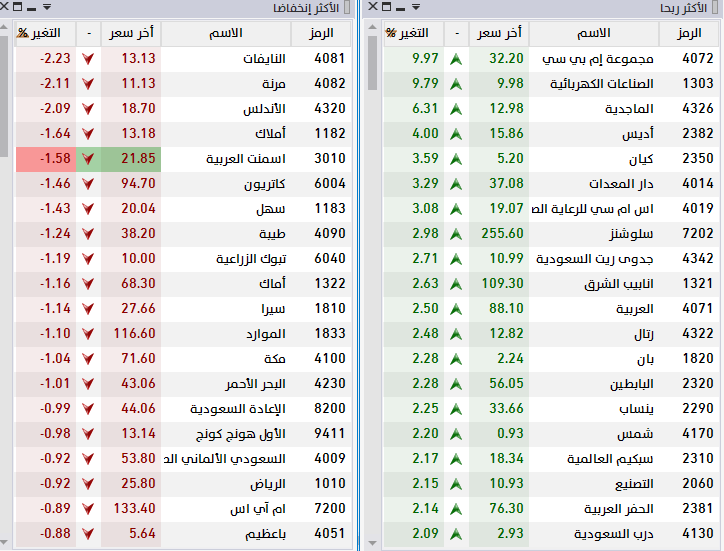
Task: Click red down arrow for باعظيم row
Action: click(88, 534)
